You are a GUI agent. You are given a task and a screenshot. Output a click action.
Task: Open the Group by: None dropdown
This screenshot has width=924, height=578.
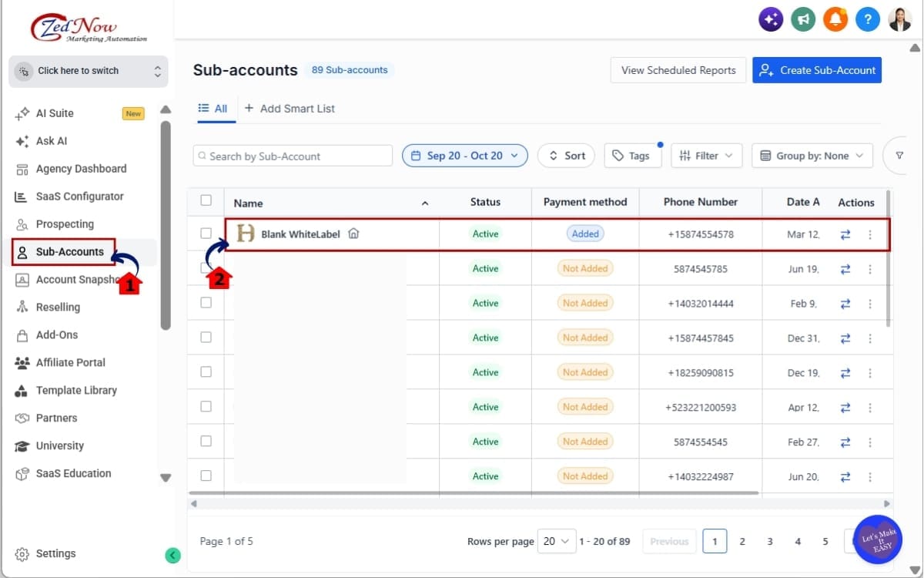click(x=812, y=156)
